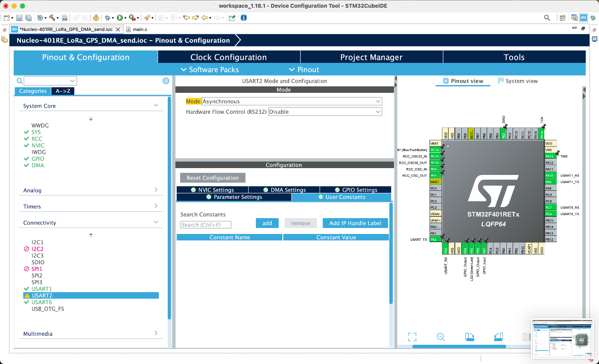The height and width of the screenshot is (364, 599).
Task: Click the hammer Build icon
Action: coord(52,18)
